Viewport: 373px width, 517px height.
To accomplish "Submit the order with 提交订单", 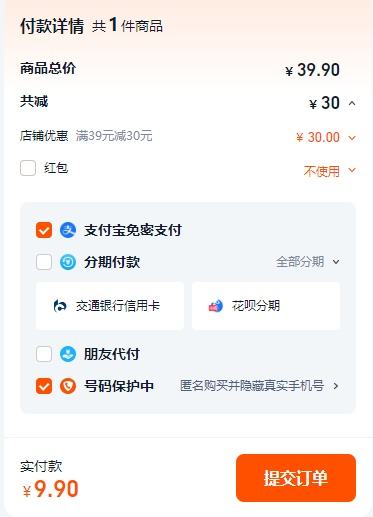I will [296, 478].
